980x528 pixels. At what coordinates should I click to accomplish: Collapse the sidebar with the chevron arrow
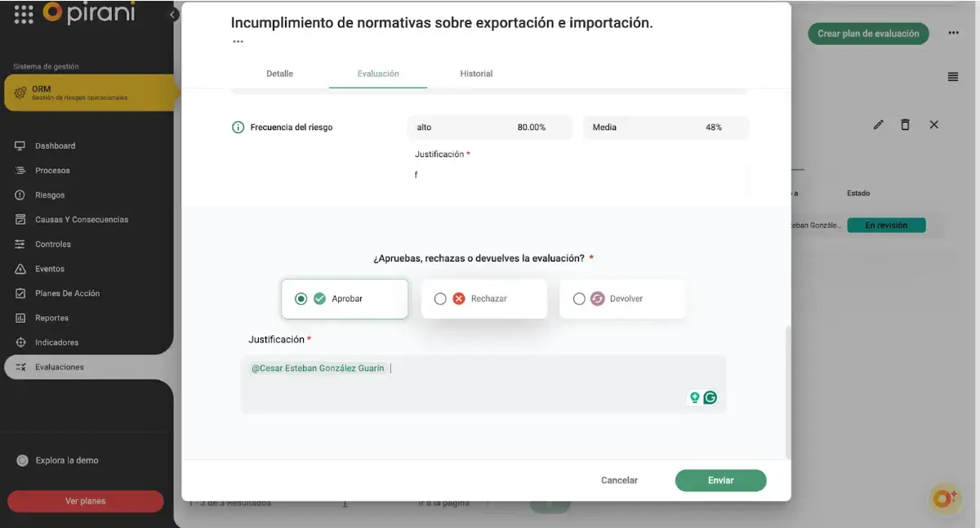[x=172, y=15]
